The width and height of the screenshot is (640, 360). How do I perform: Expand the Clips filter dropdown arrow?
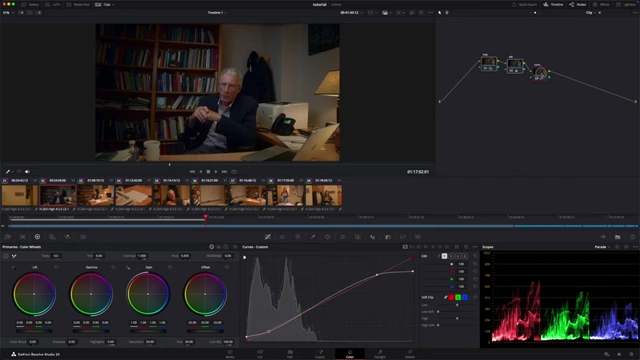point(113,4)
